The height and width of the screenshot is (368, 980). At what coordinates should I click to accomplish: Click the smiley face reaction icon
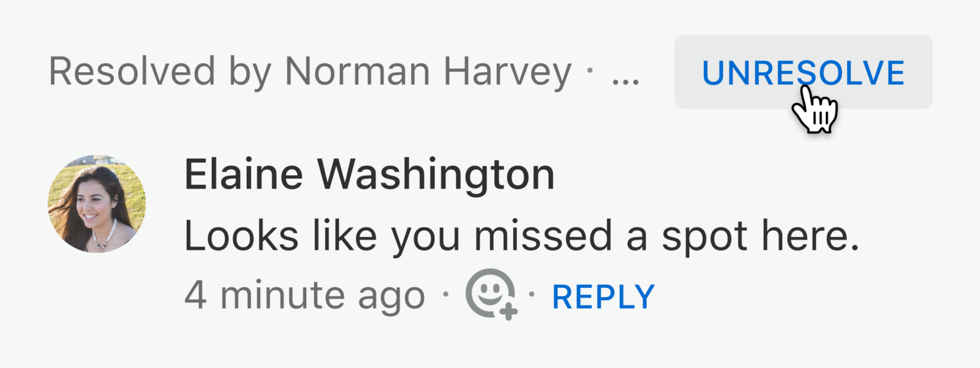[490, 292]
